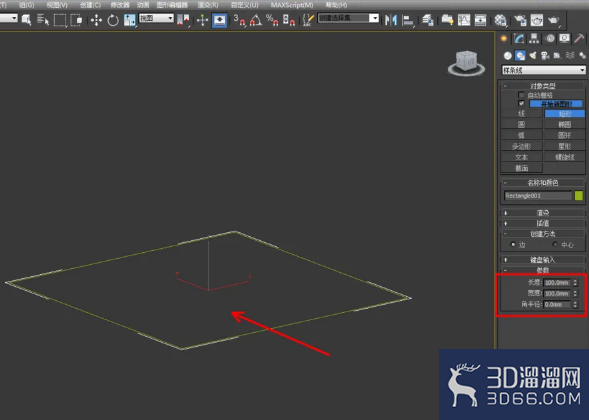Switch to Create panel tab
This screenshot has width=589, height=420.
coord(504,38)
